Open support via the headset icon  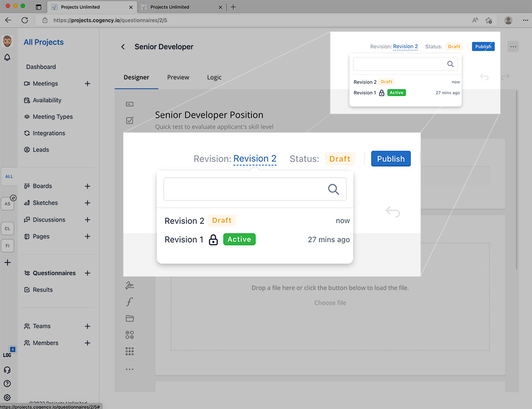pyautogui.click(x=7, y=370)
